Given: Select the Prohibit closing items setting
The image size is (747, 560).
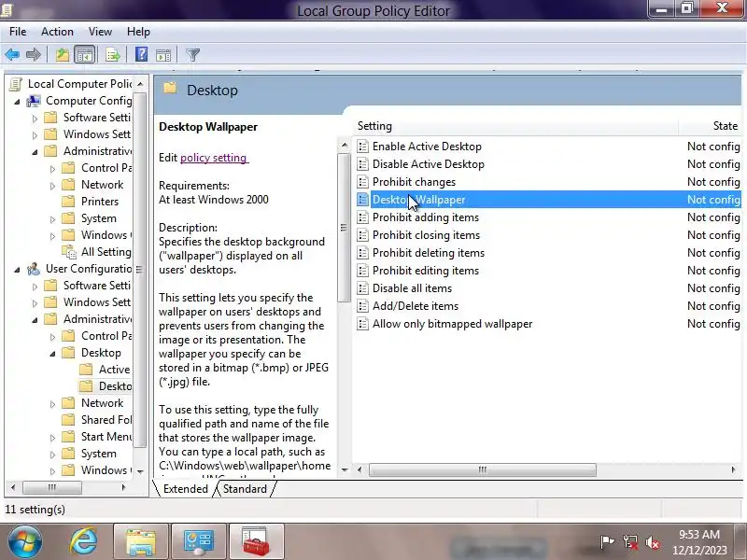Looking at the screenshot, I should 426,235.
